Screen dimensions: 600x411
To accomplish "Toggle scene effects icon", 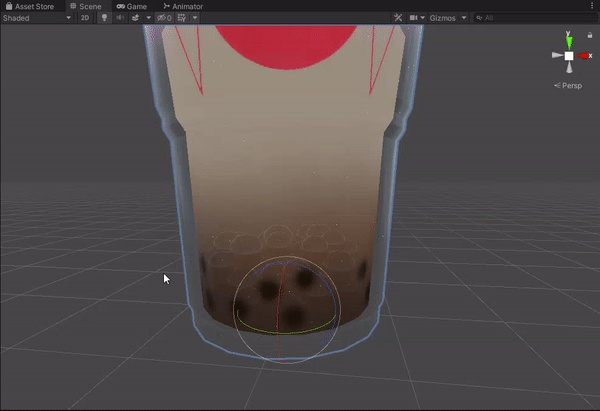I will click(x=135, y=18).
